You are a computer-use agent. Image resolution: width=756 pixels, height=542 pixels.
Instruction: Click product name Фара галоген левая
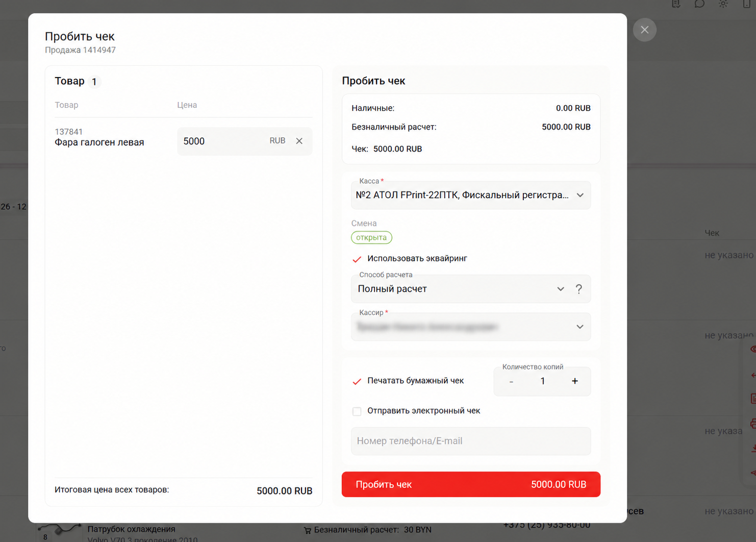99,142
